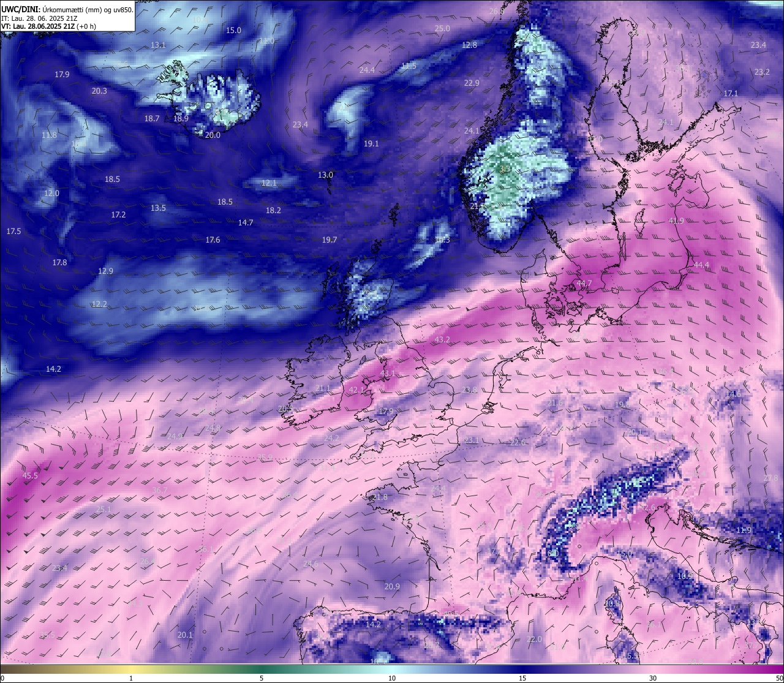Click the 15.0 value north of Iceland
784x683 pixels.
pyautogui.click(x=233, y=30)
